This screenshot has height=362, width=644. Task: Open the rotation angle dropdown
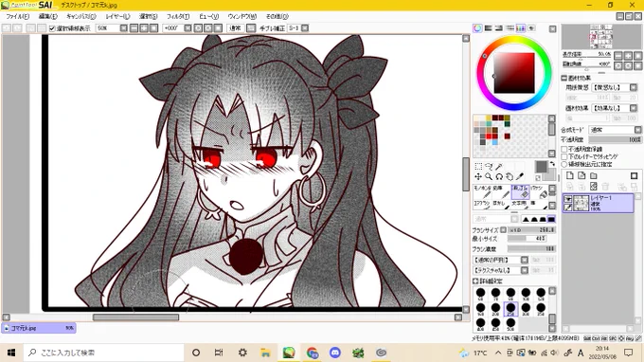pos(188,28)
